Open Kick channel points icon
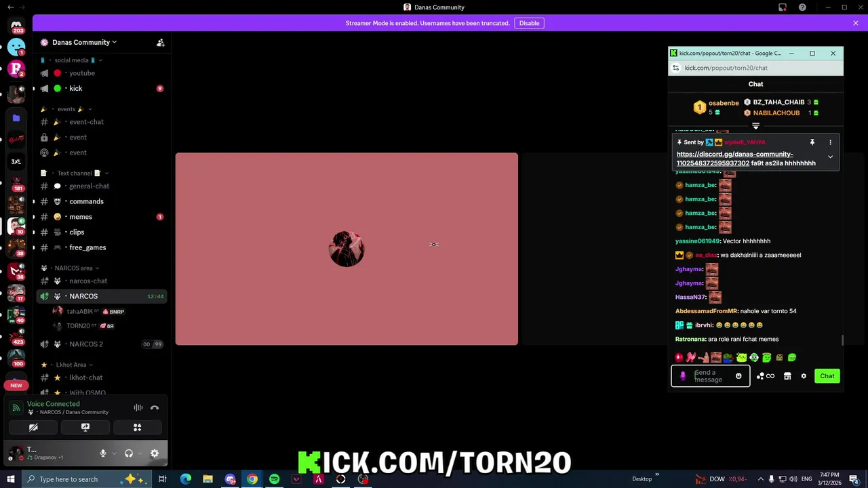 click(x=766, y=376)
